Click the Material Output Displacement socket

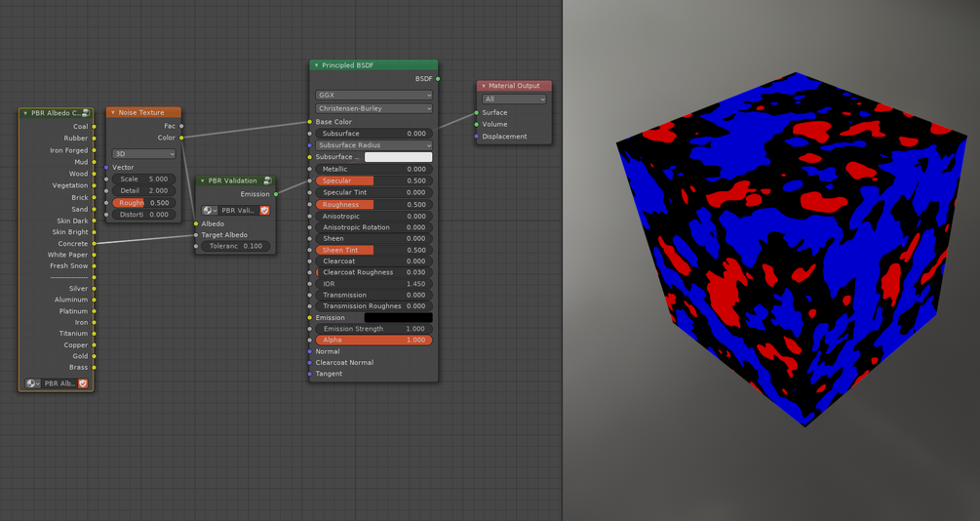(476, 137)
